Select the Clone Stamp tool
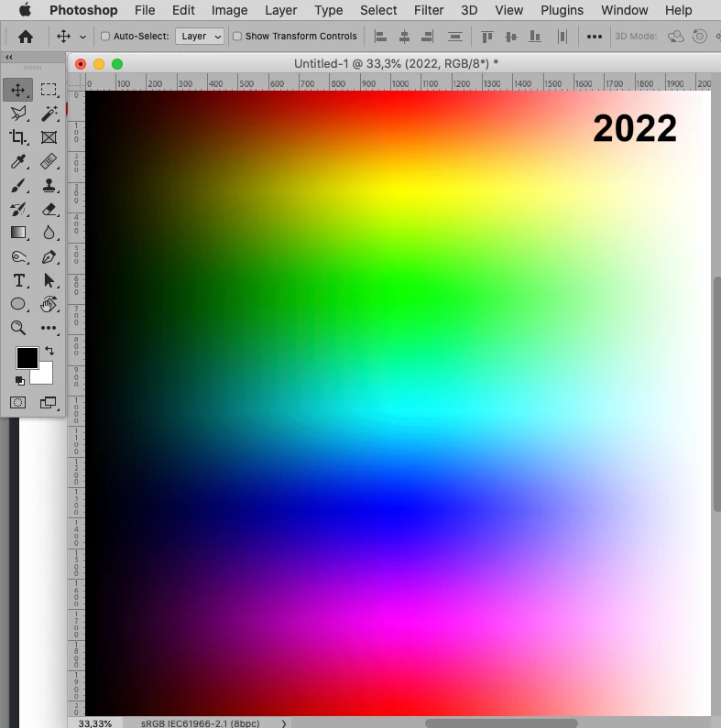 pos(49,186)
